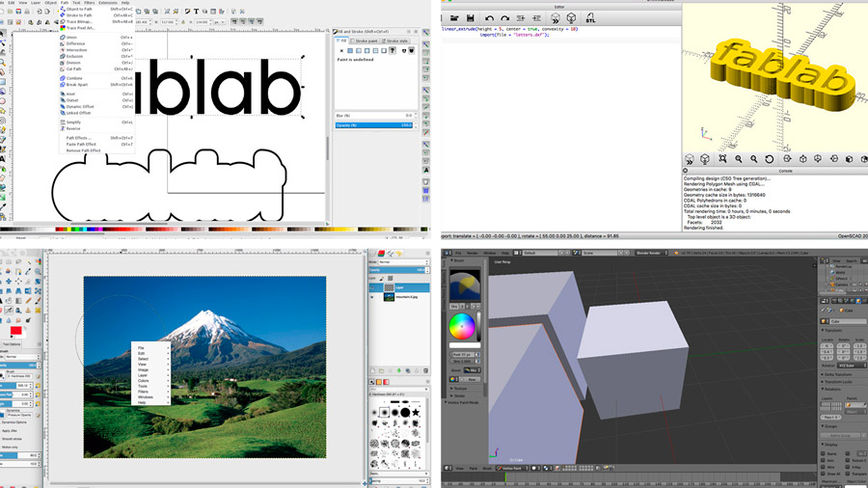Click the Undo arrow in OpenSCAD's editor

[489, 18]
